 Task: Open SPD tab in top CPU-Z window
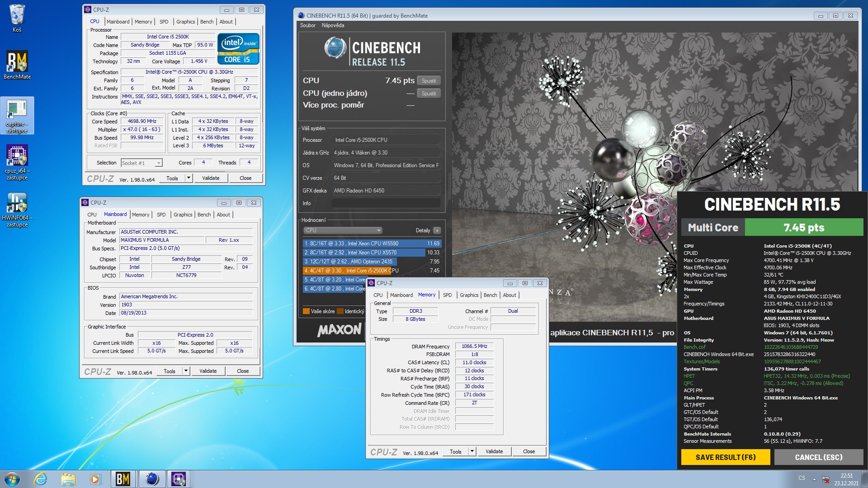pos(164,22)
